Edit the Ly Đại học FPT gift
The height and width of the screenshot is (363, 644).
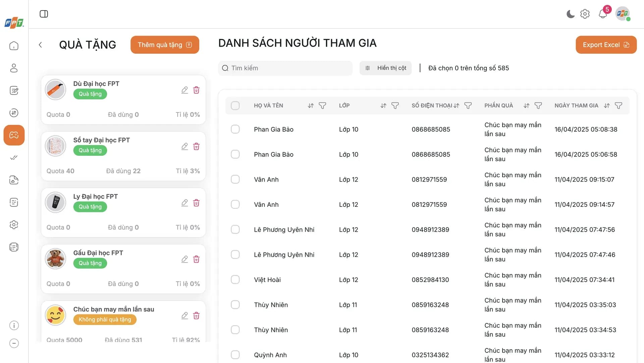coord(184,203)
